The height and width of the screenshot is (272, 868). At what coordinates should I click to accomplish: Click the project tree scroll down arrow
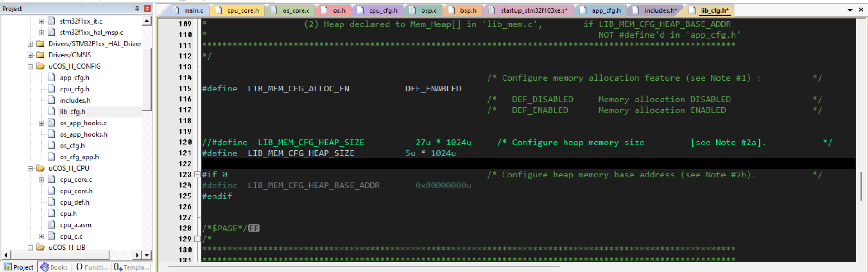147,255
